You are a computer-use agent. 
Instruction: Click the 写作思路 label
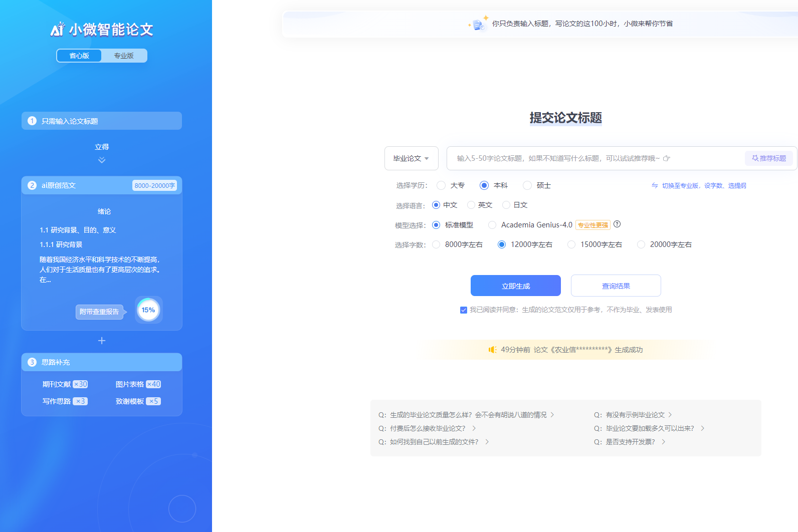(x=57, y=401)
